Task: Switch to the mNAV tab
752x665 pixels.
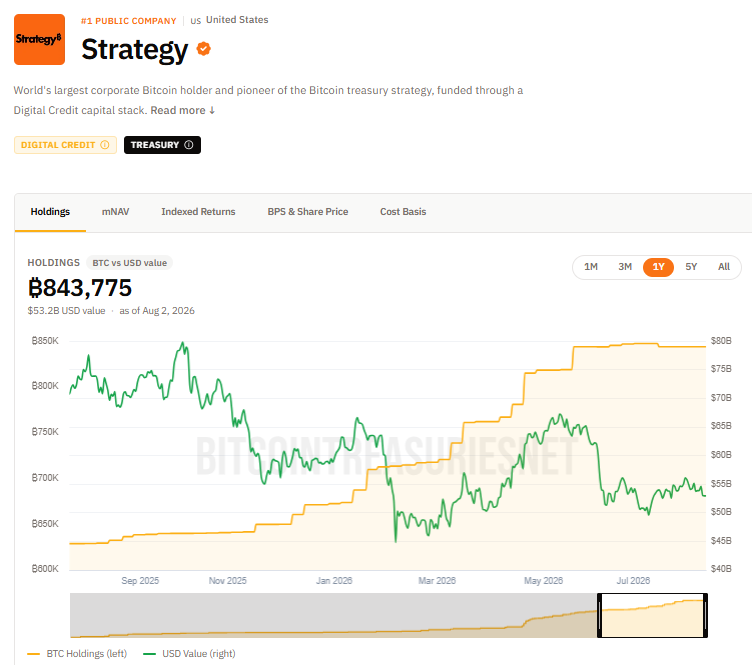Action: [x=116, y=212]
